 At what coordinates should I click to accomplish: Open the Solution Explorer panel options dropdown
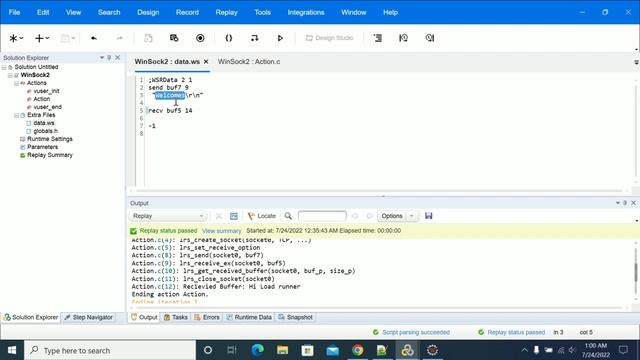click(x=102, y=58)
